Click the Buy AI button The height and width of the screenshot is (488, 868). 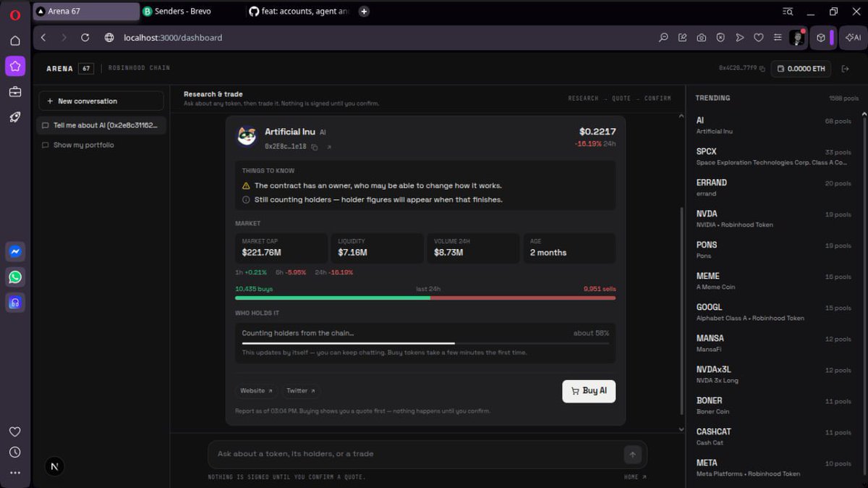point(589,391)
